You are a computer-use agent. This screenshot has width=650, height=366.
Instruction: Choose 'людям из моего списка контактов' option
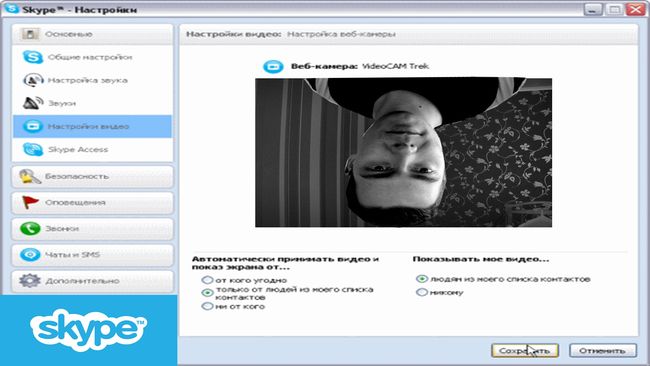click(422, 279)
